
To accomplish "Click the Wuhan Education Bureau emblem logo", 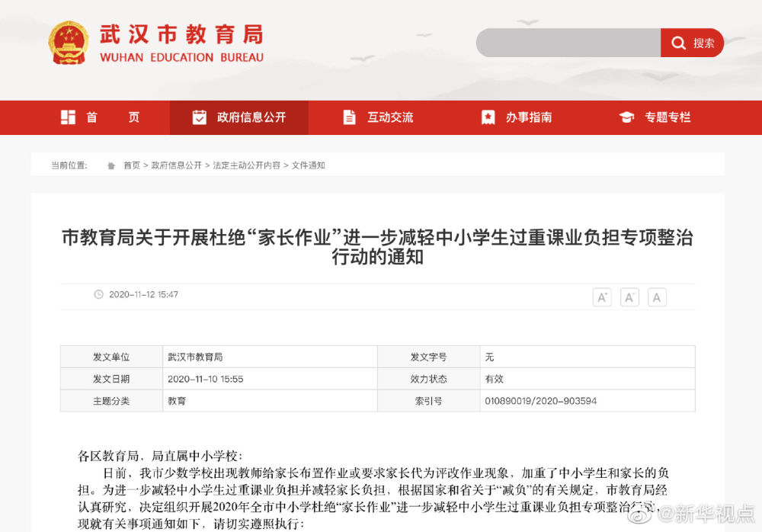I will click(x=69, y=43).
